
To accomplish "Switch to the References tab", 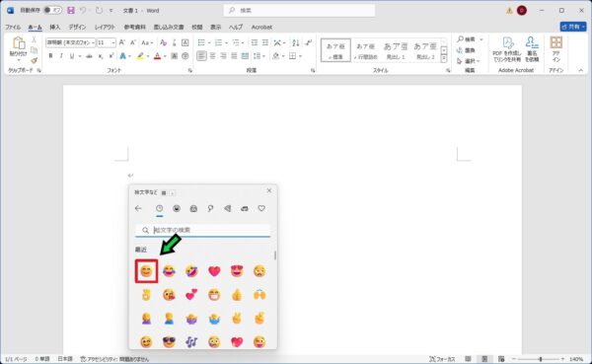I will (134, 27).
